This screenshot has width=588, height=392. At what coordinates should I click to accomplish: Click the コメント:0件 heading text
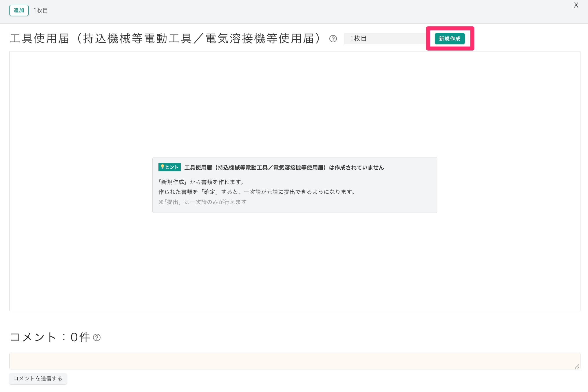coord(50,337)
